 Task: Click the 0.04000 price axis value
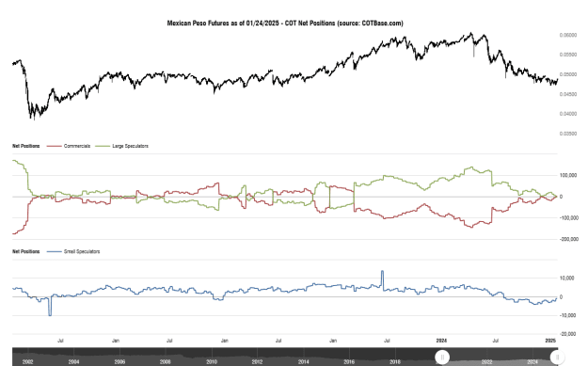(x=568, y=114)
